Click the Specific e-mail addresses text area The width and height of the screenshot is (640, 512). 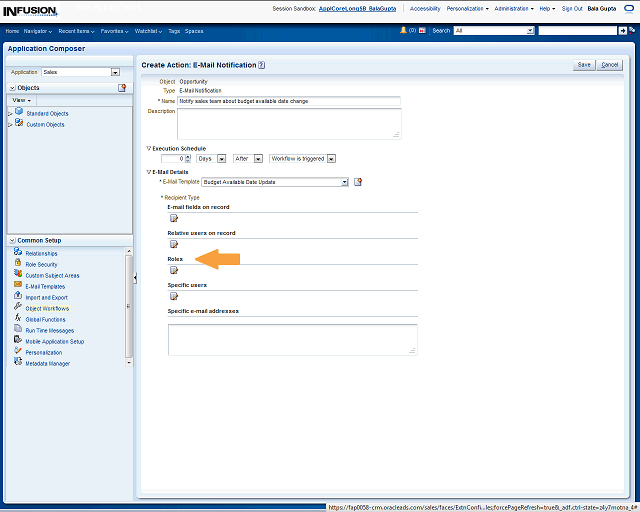click(292, 338)
